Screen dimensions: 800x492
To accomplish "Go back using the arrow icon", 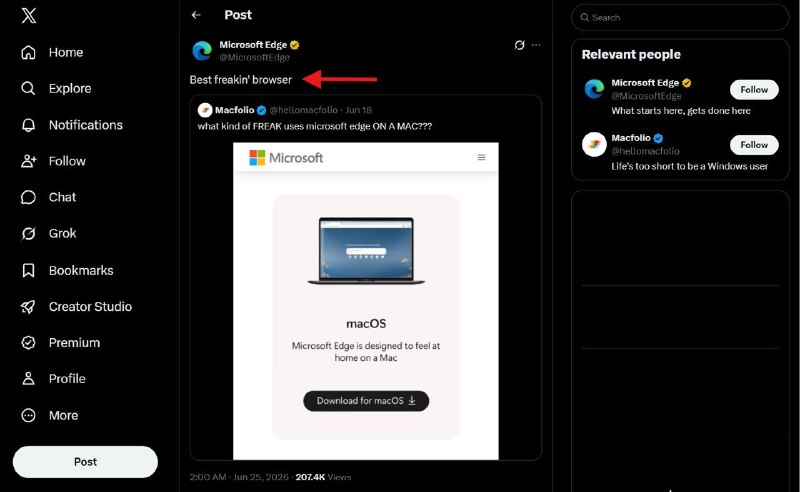I will pyautogui.click(x=196, y=15).
